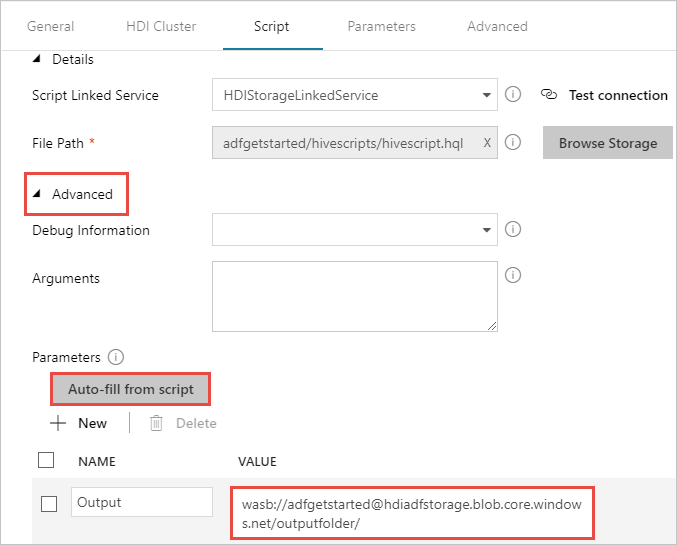Check the select-all checkbox in header row
Image resolution: width=677 pixels, height=545 pixels.
coord(46,460)
